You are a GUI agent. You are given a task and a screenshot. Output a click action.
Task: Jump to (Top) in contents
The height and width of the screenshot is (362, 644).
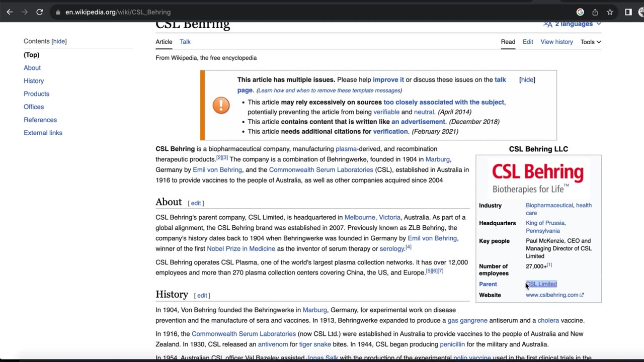tap(31, 55)
